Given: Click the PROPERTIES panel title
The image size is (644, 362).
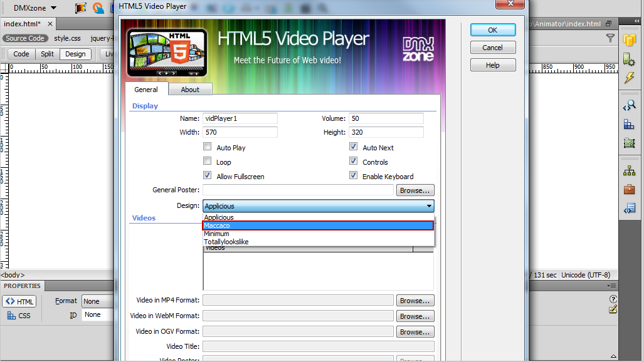Looking at the screenshot, I should pyautogui.click(x=22, y=286).
